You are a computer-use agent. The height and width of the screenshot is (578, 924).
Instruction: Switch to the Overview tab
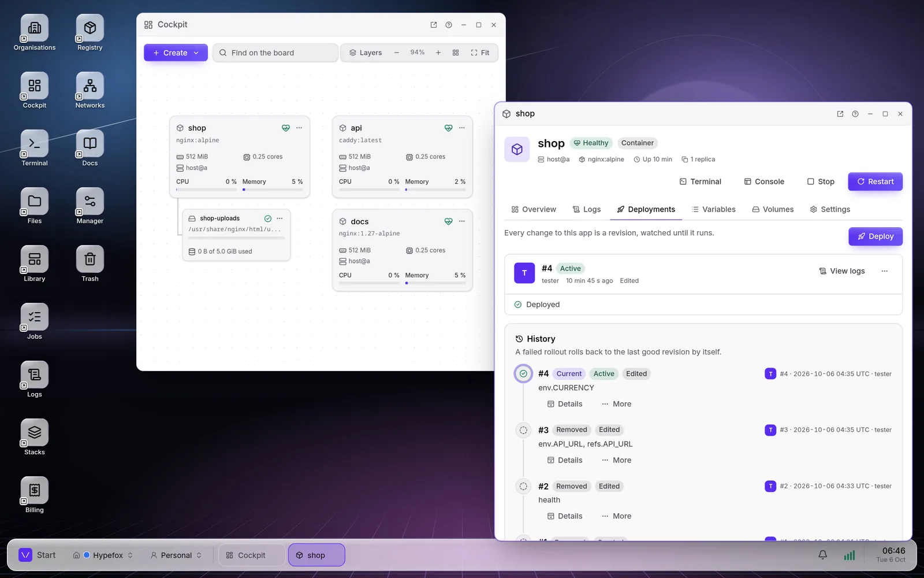(534, 209)
